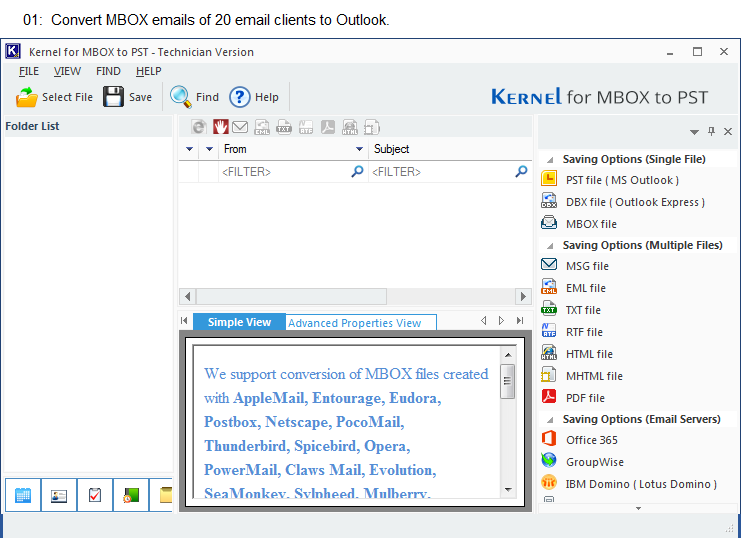
Task: Select Office 365 email server option
Action: (x=592, y=440)
